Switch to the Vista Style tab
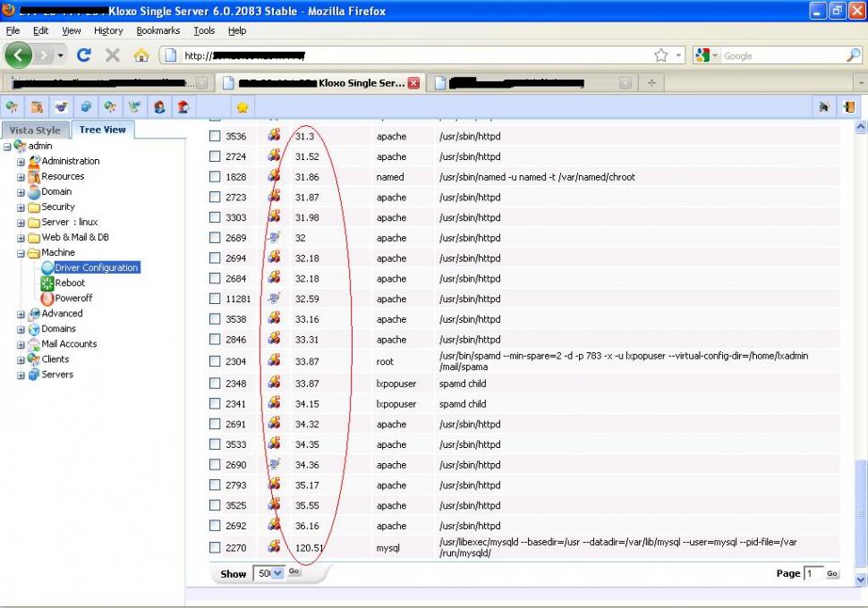The image size is (868, 608). pos(35,131)
